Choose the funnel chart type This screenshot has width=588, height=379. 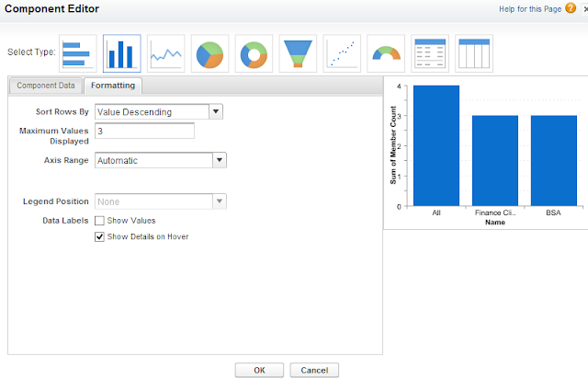(298, 53)
